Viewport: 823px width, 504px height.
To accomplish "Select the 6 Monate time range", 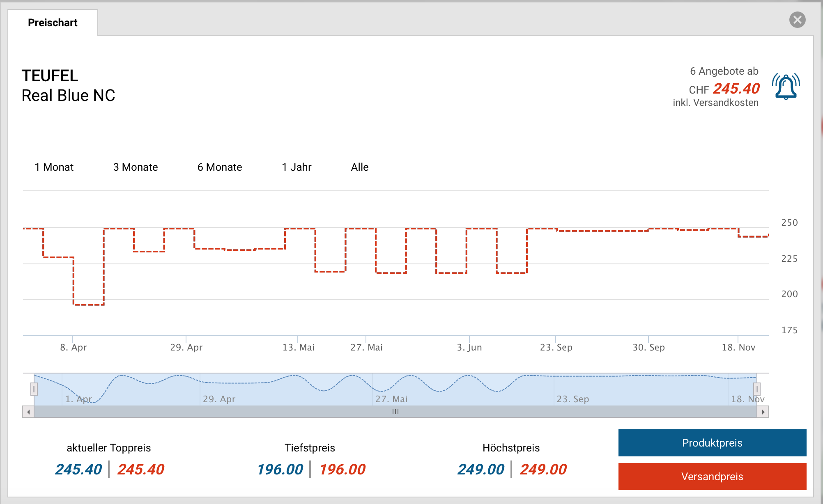I will (220, 167).
